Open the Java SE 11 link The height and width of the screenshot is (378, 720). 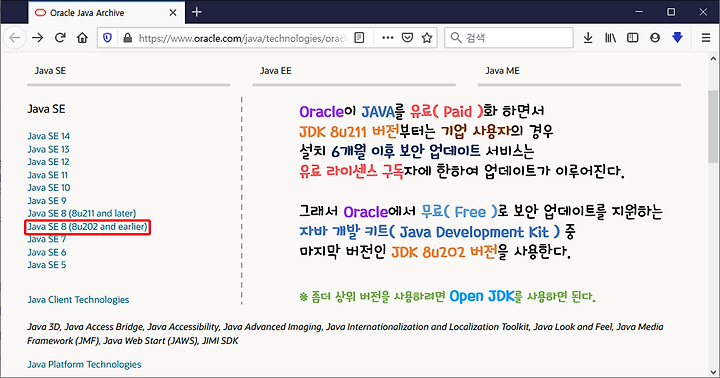[47, 175]
